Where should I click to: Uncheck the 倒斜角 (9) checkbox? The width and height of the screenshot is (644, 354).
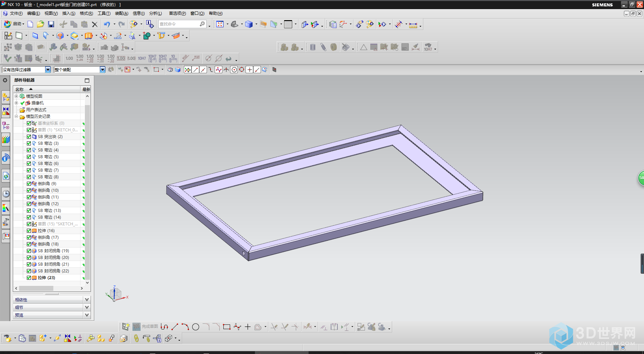tap(29, 184)
